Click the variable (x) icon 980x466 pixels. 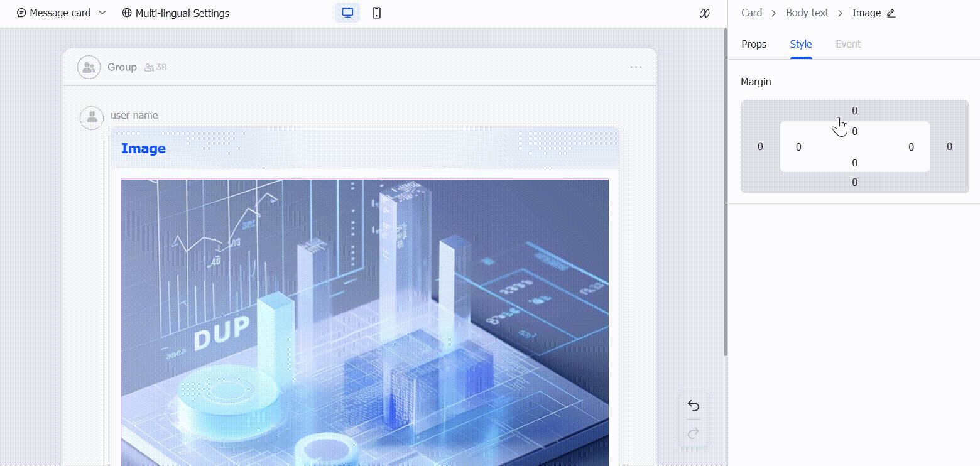tap(704, 13)
